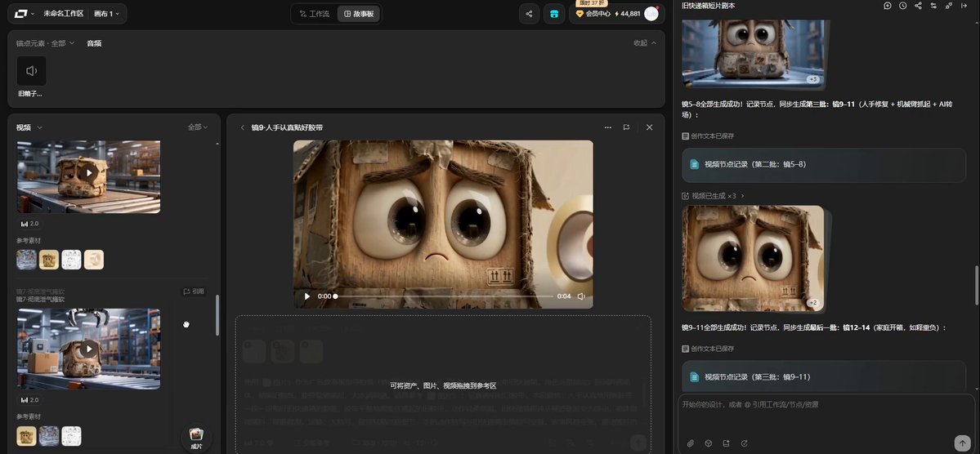Viewport: 980px width, 454px height.
Task: Open 视频节点记录（第三批：镜9–11） document
Action: 824,377
